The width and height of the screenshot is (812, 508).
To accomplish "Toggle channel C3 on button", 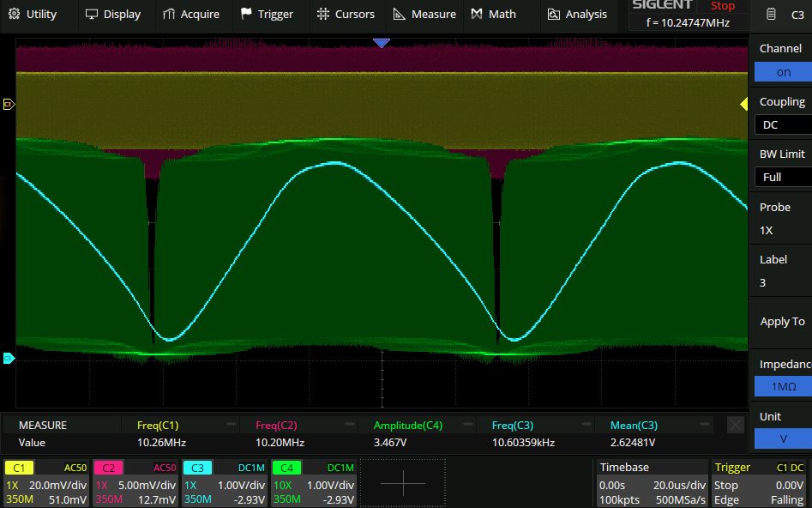I will 783,72.
